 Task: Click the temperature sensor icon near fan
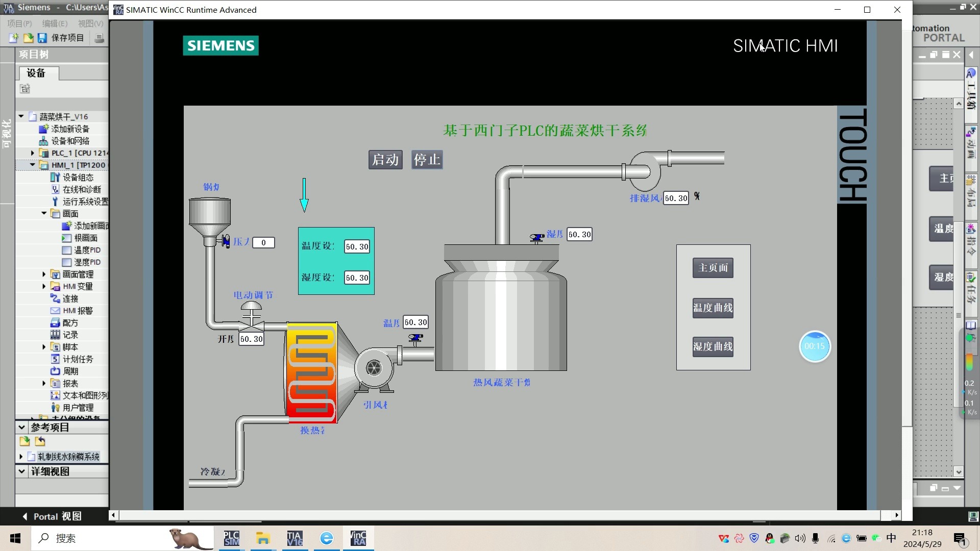click(x=416, y=339)
